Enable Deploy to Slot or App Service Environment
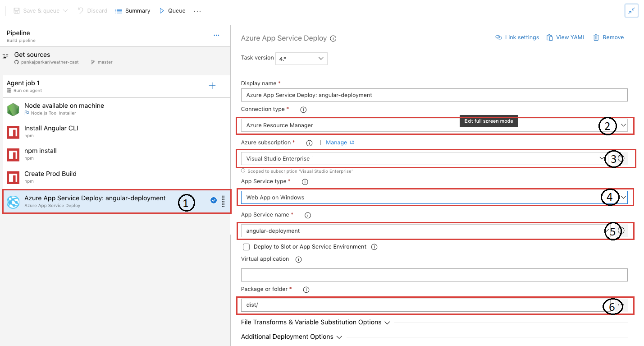 246,247
